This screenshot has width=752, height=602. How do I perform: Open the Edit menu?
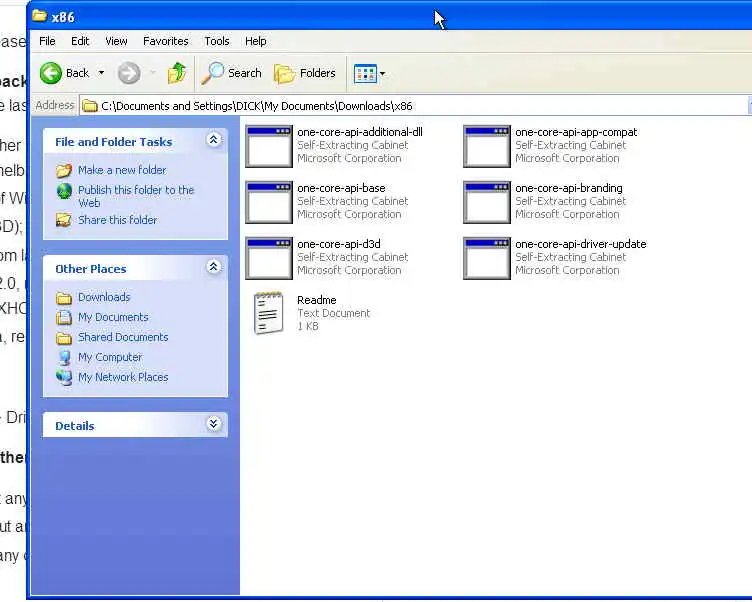[80, 41]
